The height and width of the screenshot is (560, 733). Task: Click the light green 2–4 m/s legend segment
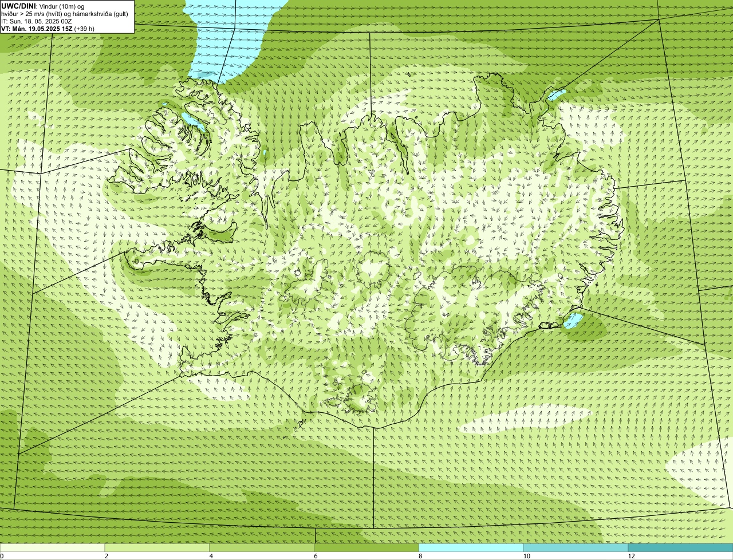[x=157, y=547]
